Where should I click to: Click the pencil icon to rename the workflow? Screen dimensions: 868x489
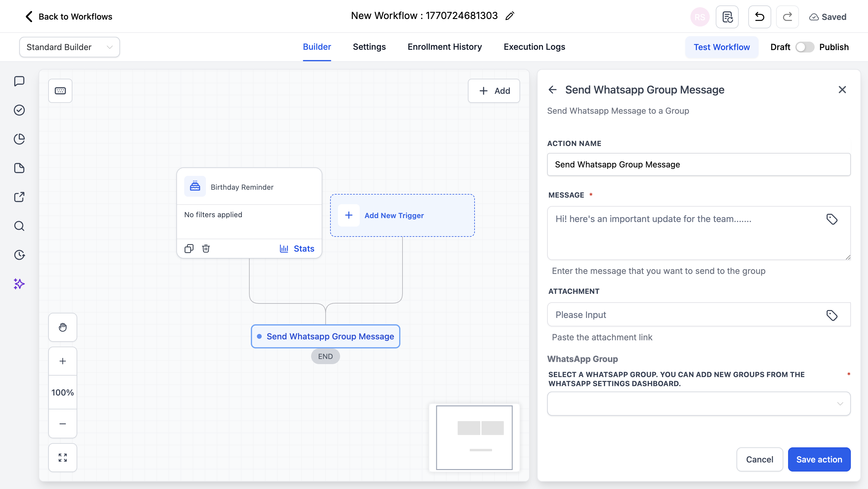[510, 16]
